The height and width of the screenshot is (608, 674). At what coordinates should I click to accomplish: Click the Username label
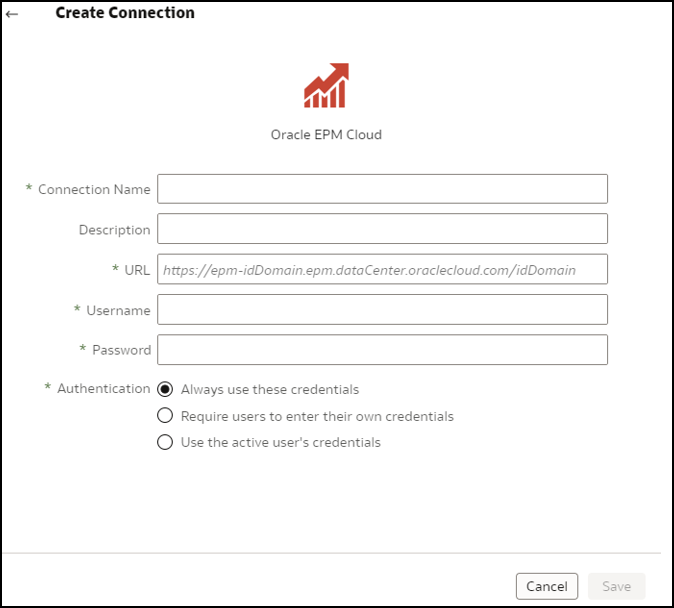click(118, 311)
